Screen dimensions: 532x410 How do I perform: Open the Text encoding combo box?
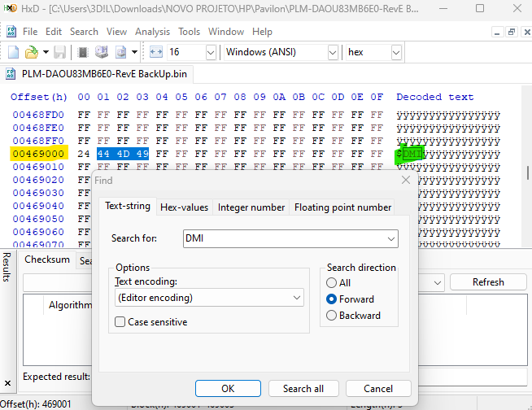(x=209, y=298)
